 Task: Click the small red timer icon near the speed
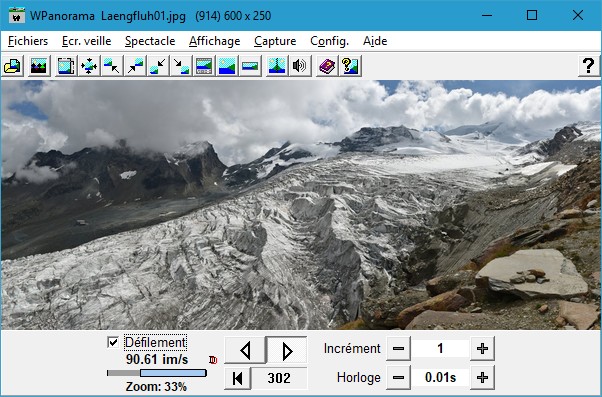click(x=213, y=360)
